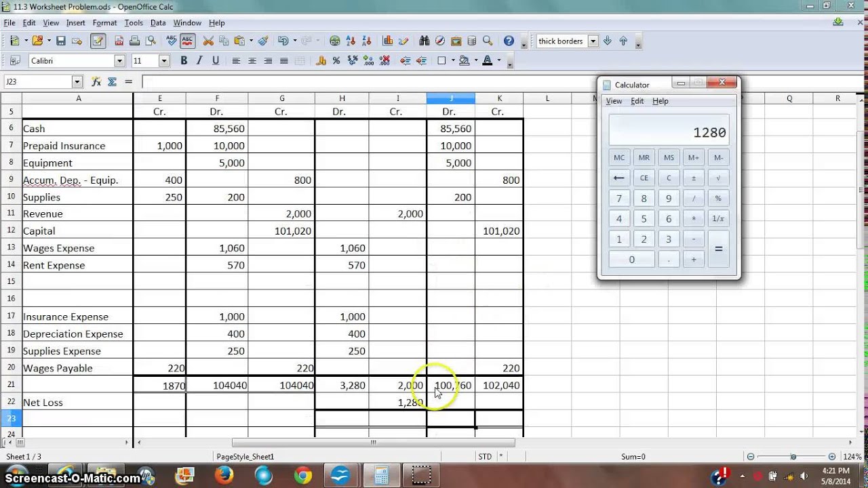Image resolution: width=868 pixels, height=488 pixels.
Task: Open the Navigator compass icon
Action: [x=440, y=41]
